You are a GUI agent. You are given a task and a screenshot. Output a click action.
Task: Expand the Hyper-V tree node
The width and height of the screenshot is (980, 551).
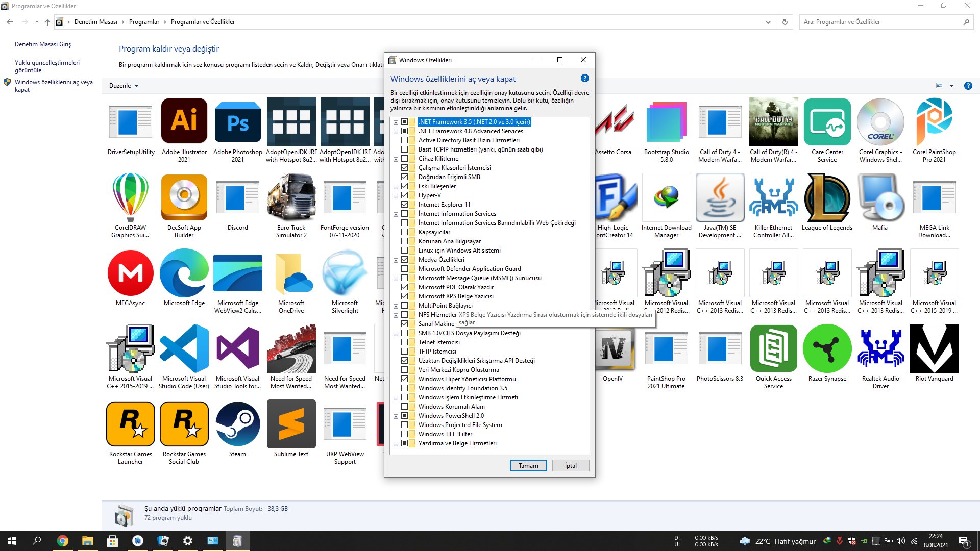396,196
